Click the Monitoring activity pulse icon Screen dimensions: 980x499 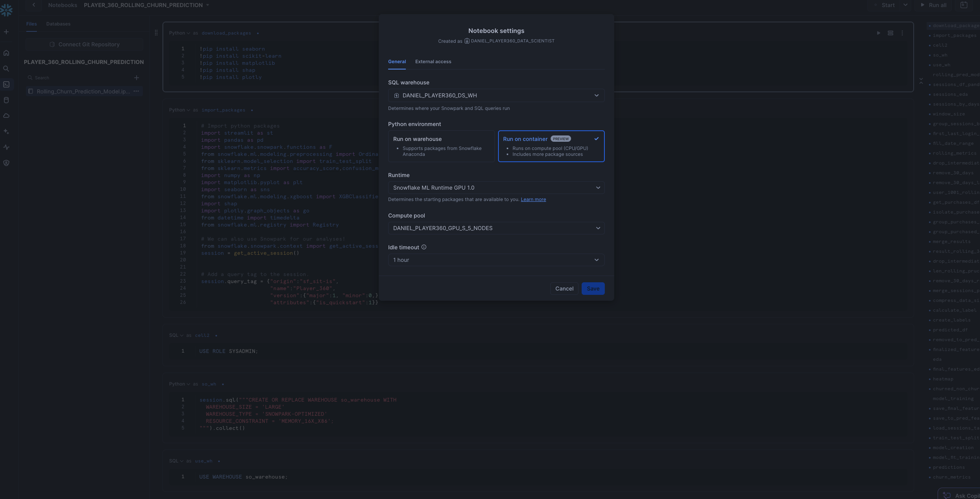tap(6, 147)
